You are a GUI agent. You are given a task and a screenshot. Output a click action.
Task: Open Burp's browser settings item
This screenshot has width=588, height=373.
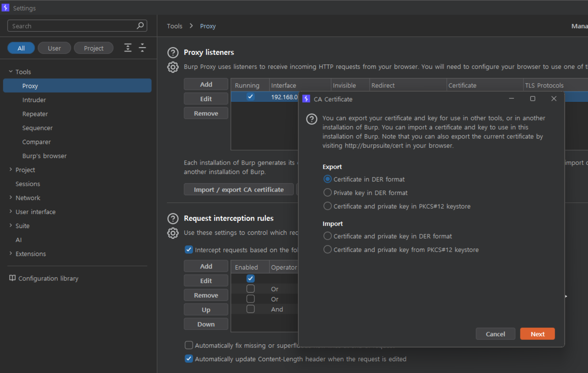pos(44,156)
